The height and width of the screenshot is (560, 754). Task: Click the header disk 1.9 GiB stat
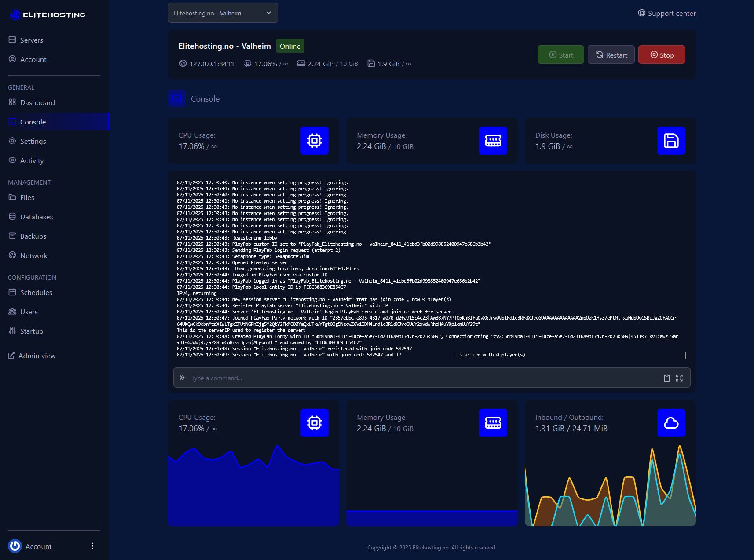[389, 64]
